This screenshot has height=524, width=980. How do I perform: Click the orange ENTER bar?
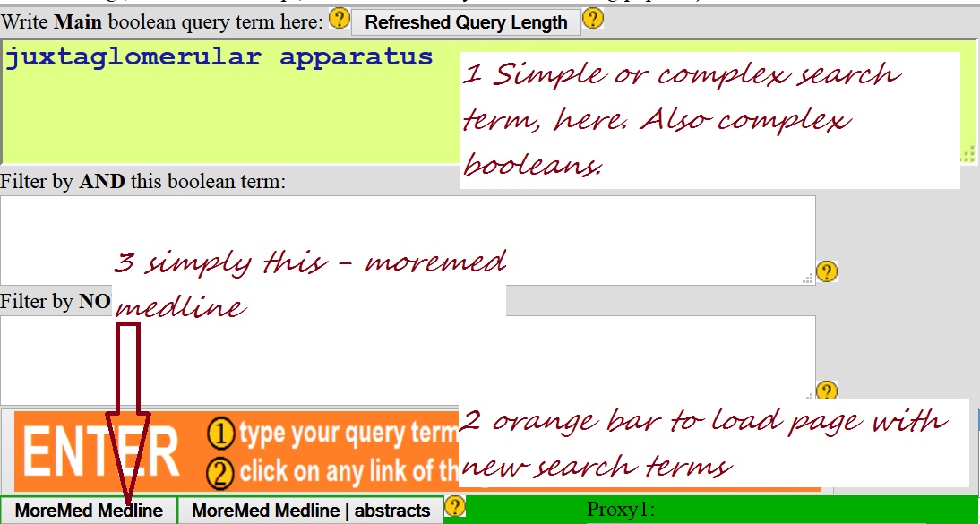(417, 451)
